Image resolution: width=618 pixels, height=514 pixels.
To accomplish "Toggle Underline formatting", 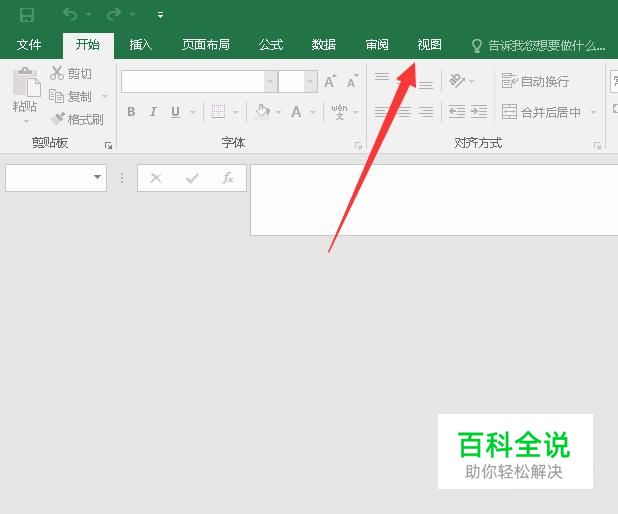I will (x=175, y=112).
